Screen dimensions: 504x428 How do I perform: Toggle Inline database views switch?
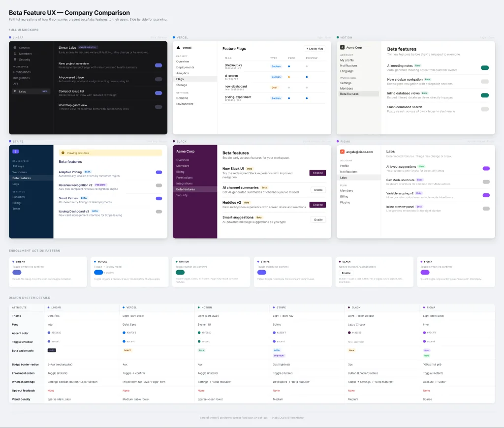click(x=485, y=95)
